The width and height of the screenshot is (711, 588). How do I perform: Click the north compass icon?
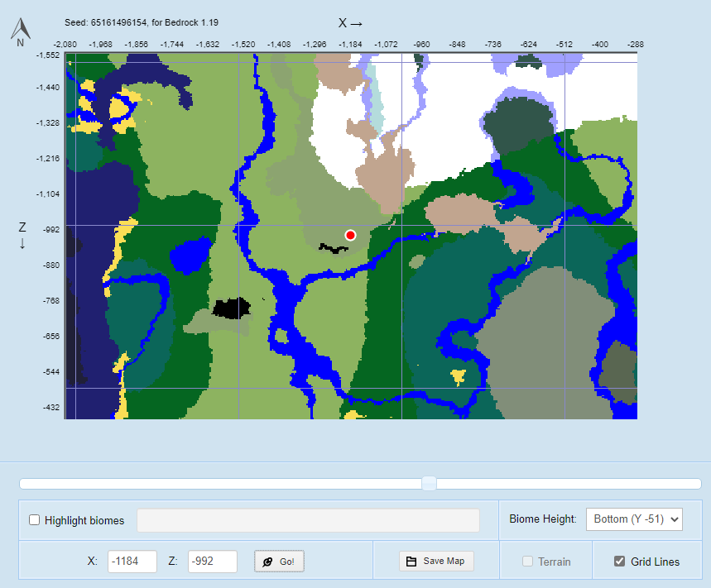[x=20, y=31]
